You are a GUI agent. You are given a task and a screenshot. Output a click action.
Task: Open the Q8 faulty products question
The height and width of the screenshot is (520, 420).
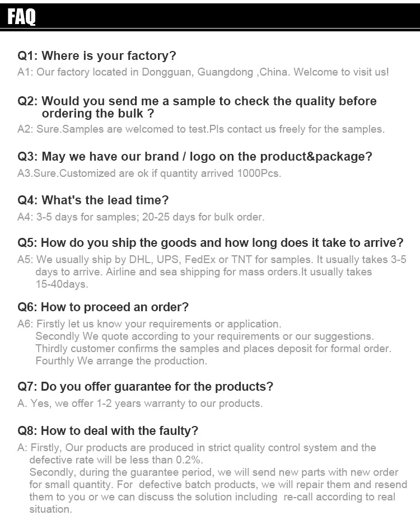[108, 430]
